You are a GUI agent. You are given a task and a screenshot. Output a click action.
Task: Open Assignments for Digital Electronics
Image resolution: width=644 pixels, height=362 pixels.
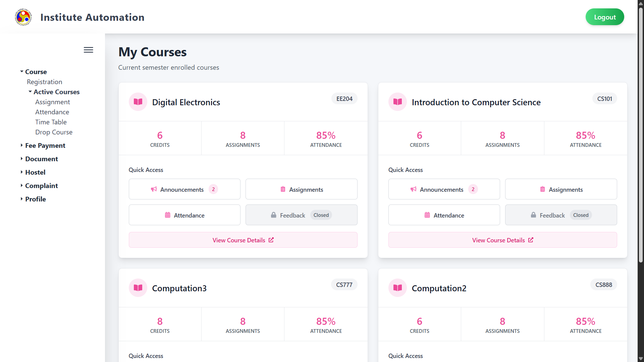click(x=302, y=189)
